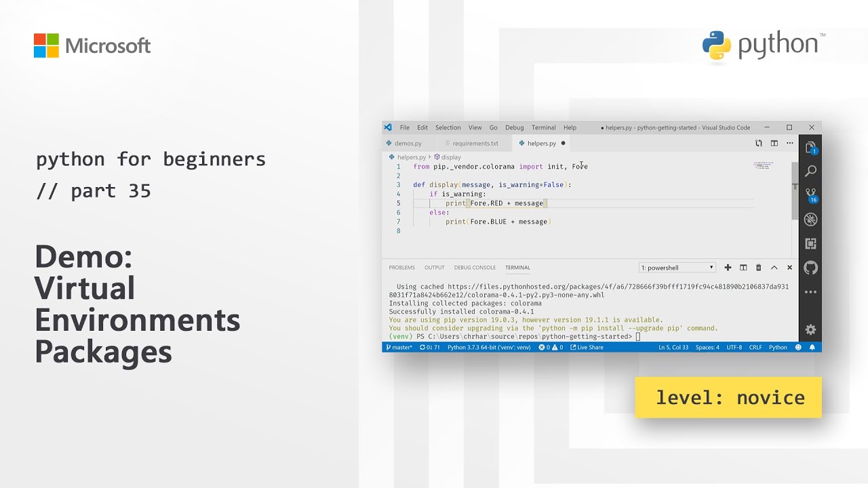Change line endings via CRLF indicator

(755, 347)
